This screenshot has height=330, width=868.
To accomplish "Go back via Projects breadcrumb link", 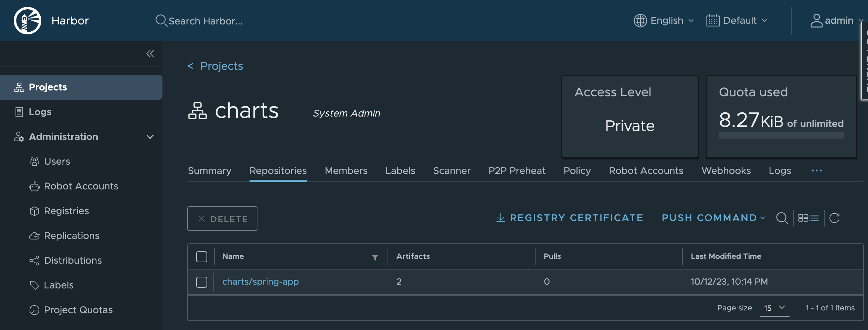I will 222,66.
